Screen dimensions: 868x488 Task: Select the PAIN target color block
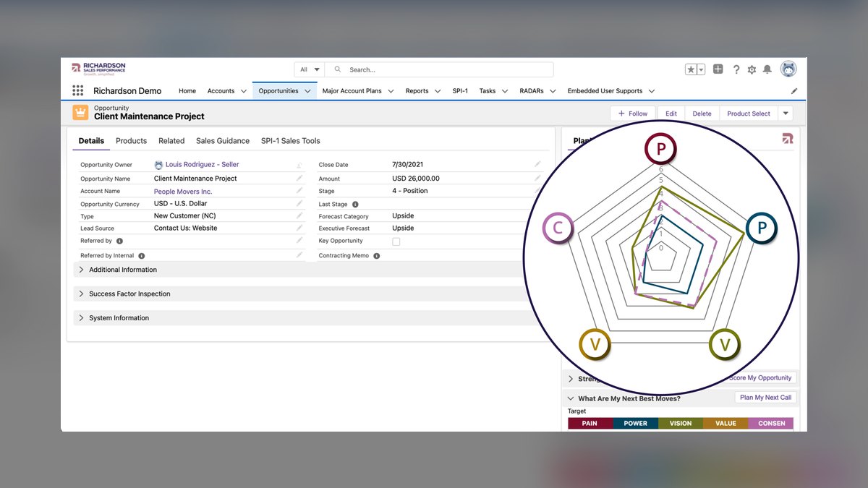coord(590,424)
